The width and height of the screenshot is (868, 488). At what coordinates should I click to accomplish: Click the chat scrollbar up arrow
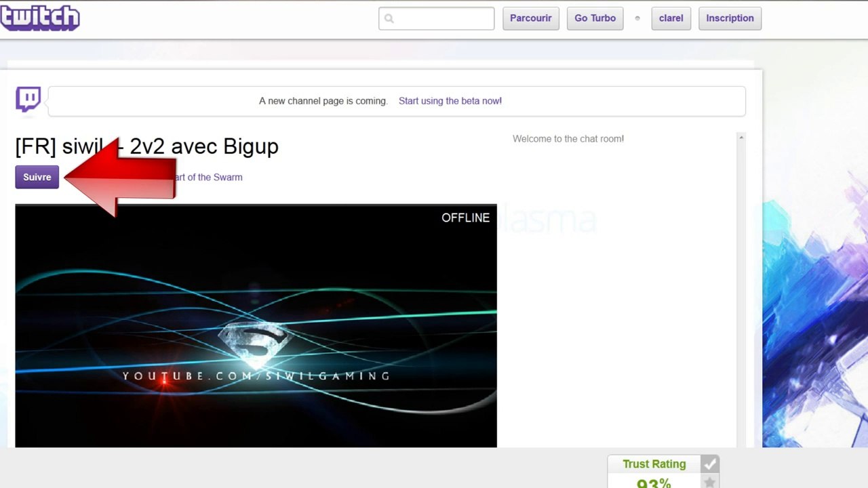coord(741,138)
